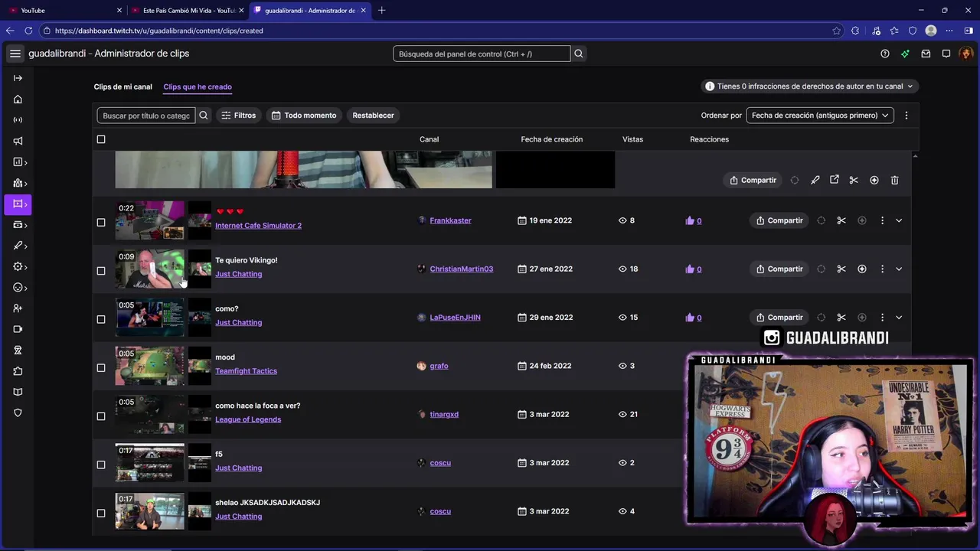Switch to 'Clips de mi canal' tab
This screenshot has height=551, width=980.
point(123,86)
